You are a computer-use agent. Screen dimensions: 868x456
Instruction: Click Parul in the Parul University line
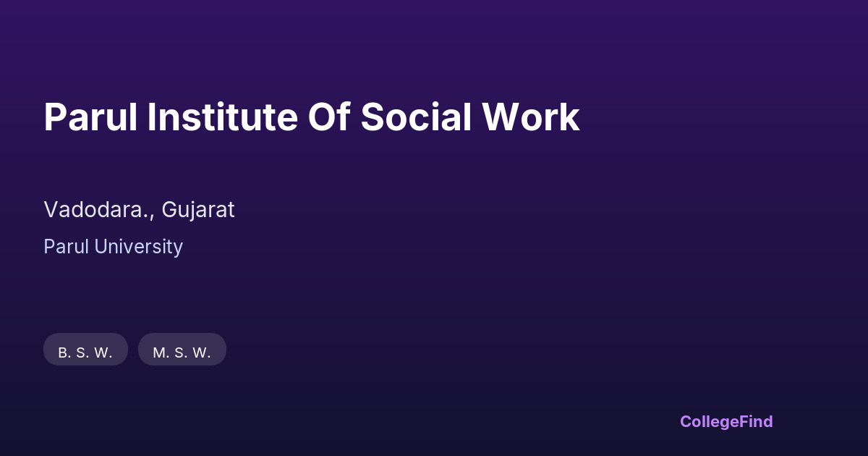62,247
